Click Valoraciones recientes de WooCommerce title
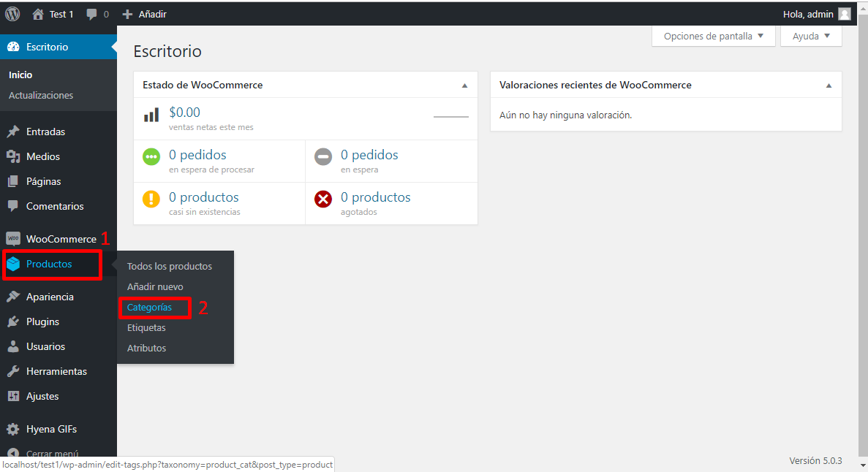The image size is (868, 472). coord(595,85)
